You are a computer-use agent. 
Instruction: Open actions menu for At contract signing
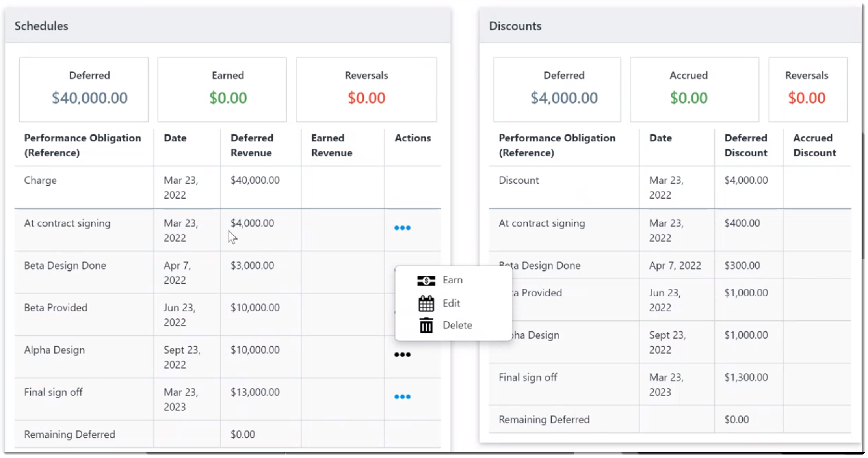(x=402, y=228)
